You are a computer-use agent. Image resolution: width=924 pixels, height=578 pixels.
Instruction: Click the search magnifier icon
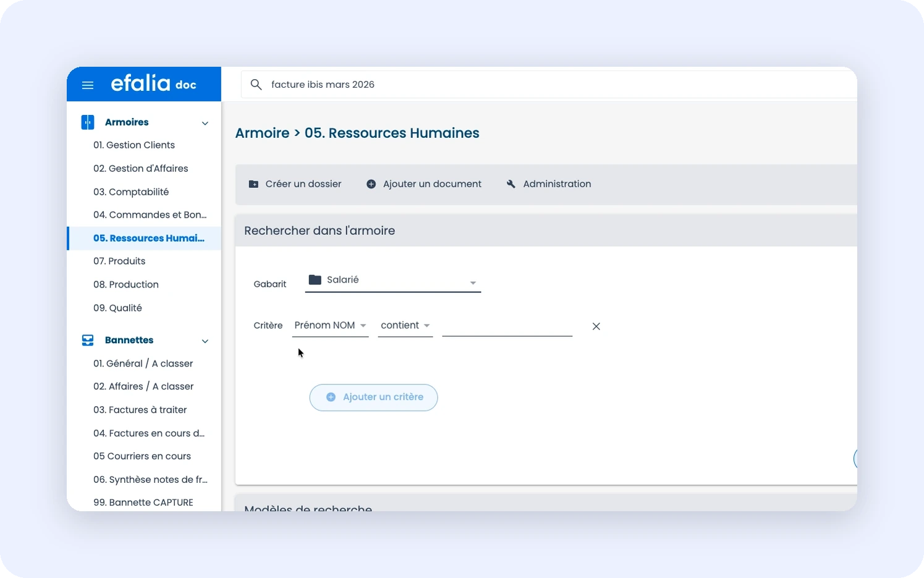256,85
